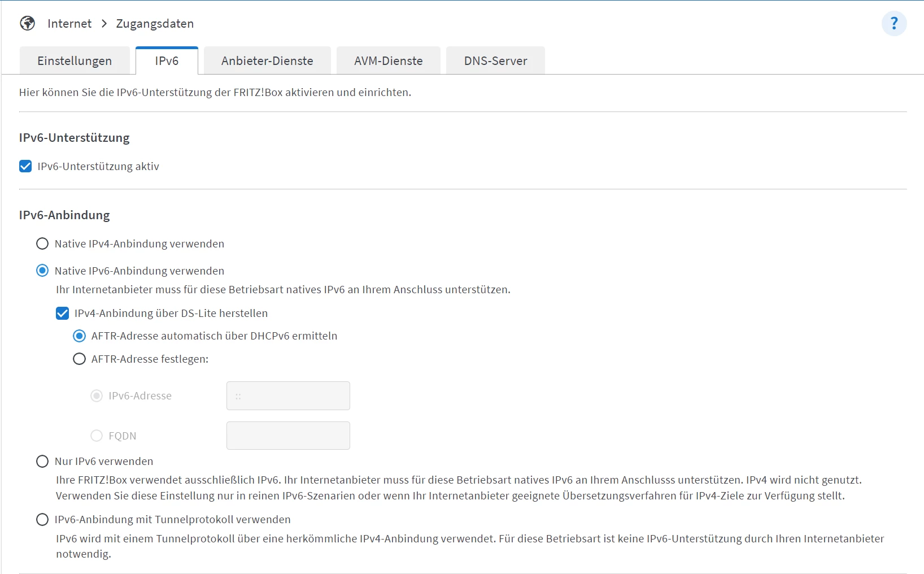Click the Zugangsdaten breadcrumb label
Screen dimensions: 924x574
(x=155, y=24)
